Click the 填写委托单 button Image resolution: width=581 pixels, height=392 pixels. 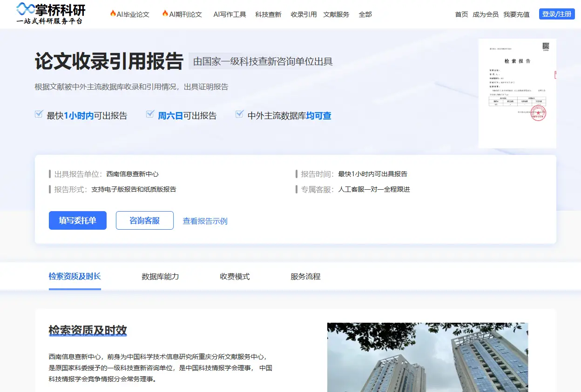click(77, 220)
